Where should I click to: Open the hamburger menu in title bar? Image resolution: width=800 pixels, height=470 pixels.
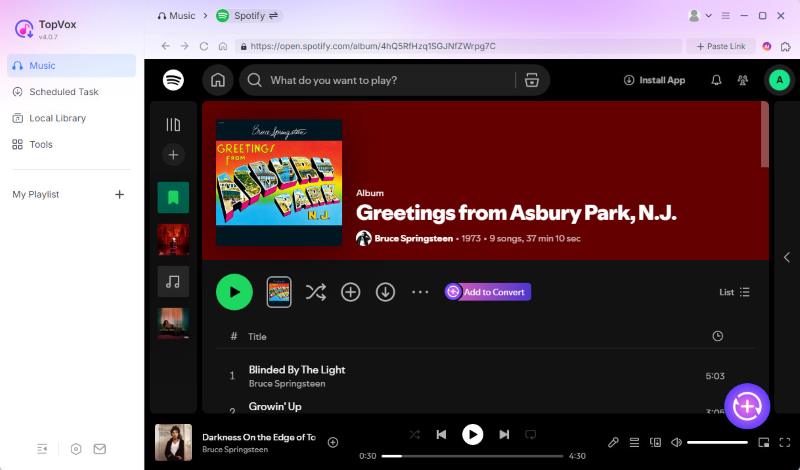pos(726,16)
